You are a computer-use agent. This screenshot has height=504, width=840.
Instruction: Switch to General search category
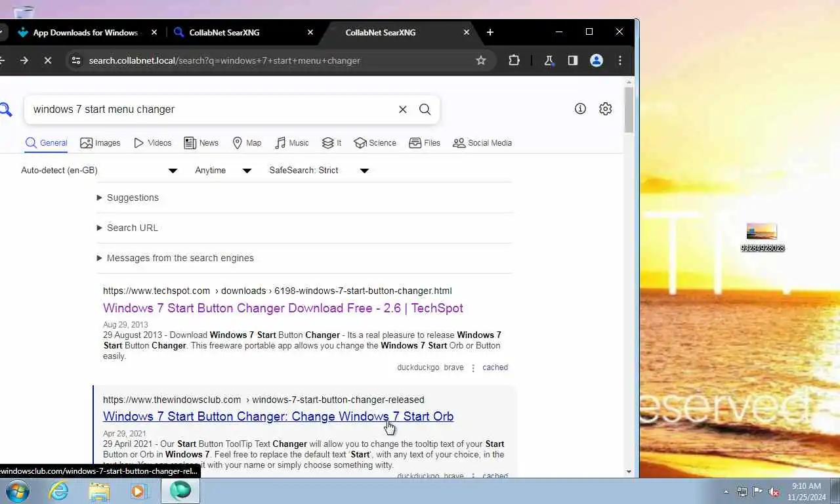[46, 143]
